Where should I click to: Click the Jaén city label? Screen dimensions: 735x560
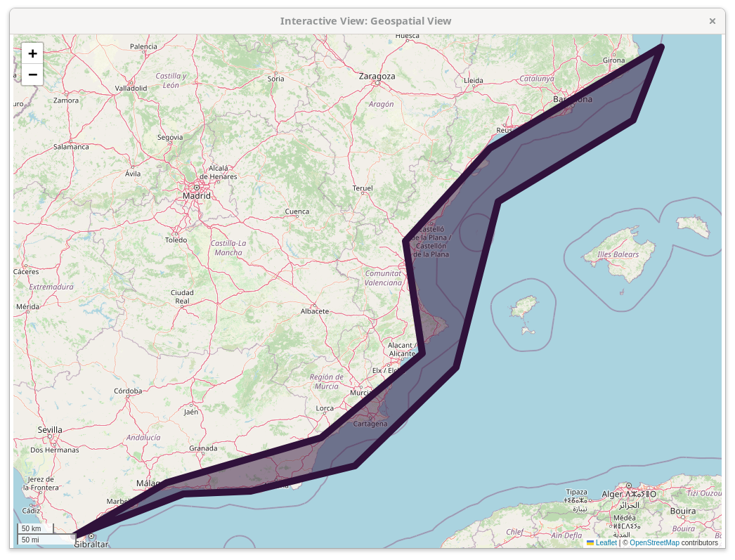pos(191,412)
